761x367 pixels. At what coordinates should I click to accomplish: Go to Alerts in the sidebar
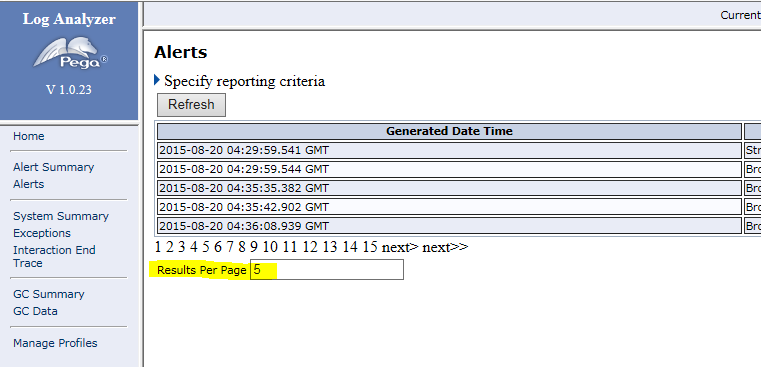29,184
